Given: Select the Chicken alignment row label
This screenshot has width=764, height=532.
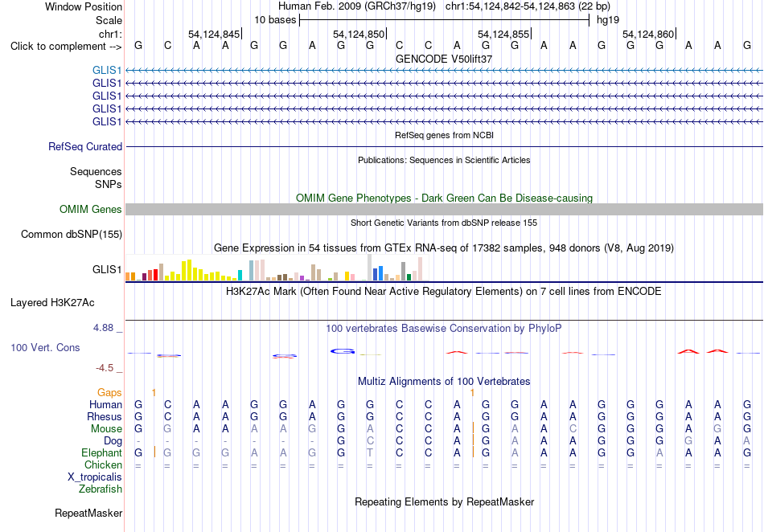Looking at the screenshot, I should pyautogui.click(x=103, y=464).
